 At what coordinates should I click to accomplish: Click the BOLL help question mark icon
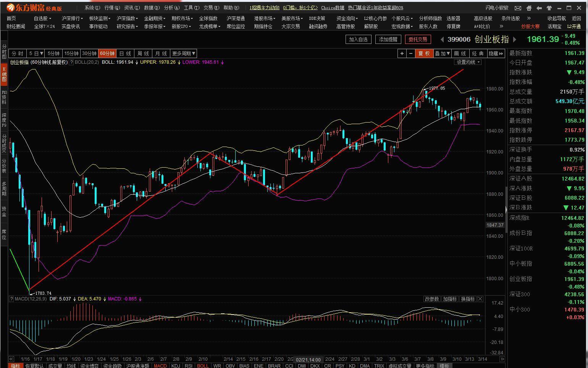click(71, 62)
